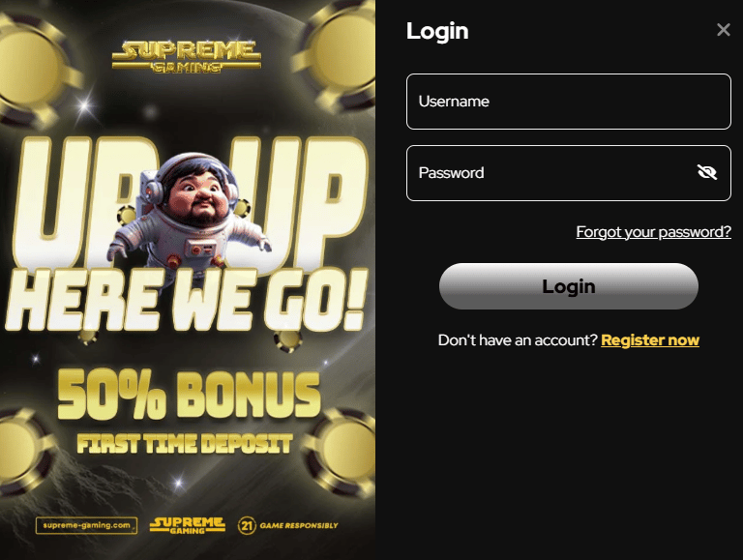This screenshot has height=560, width=743.
Task: Click the Username input field
Action: 569,102
